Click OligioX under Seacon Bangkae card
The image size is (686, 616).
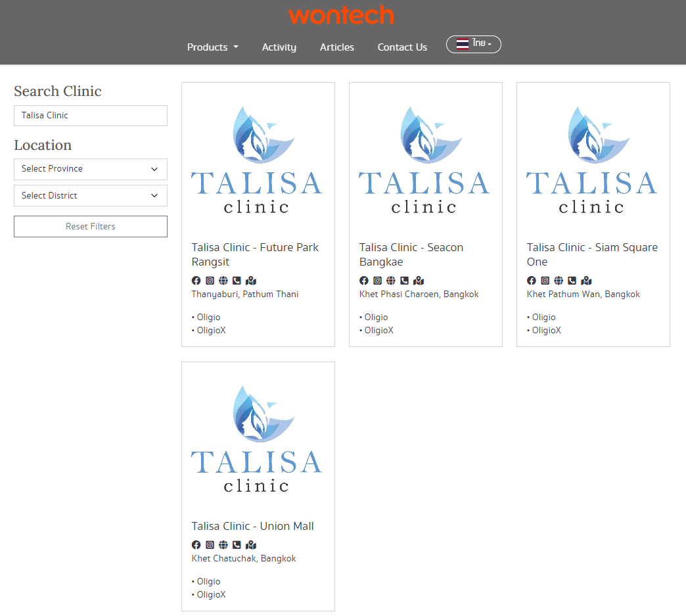(x=379, y=331)
